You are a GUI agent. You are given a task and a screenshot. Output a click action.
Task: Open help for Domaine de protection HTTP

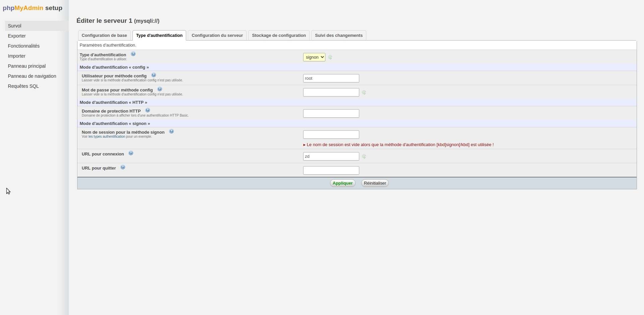coord(148,110)
